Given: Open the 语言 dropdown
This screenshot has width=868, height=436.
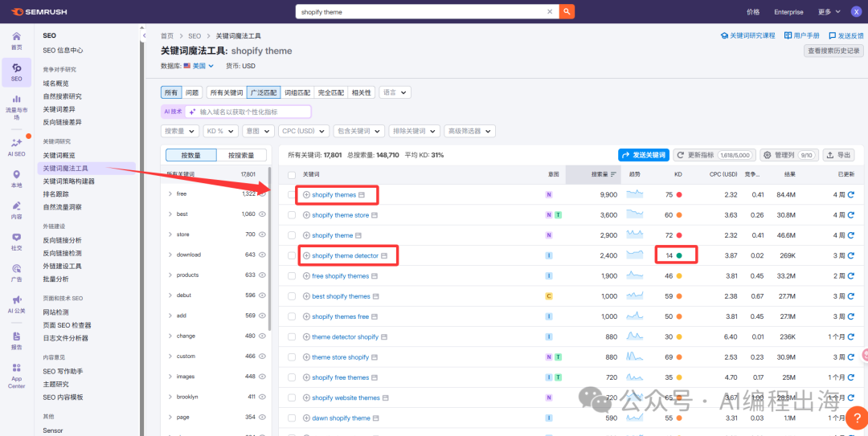Looking at the screenshot, I should pos(395,92).
